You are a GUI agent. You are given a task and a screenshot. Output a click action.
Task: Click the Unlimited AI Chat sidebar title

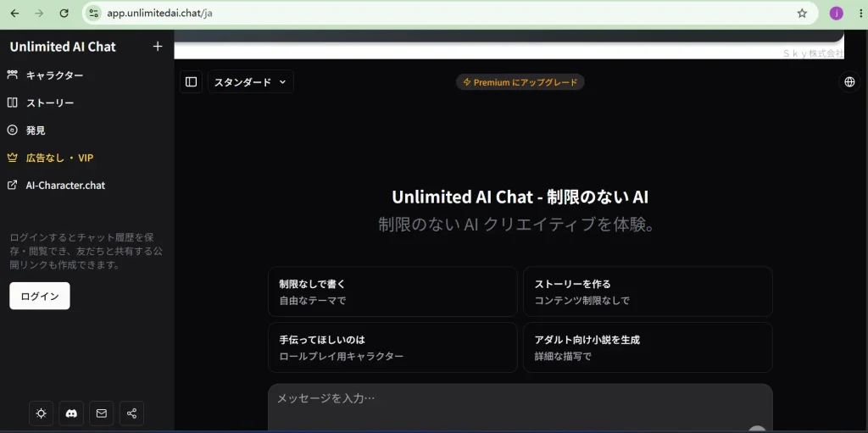coord(63,47)
